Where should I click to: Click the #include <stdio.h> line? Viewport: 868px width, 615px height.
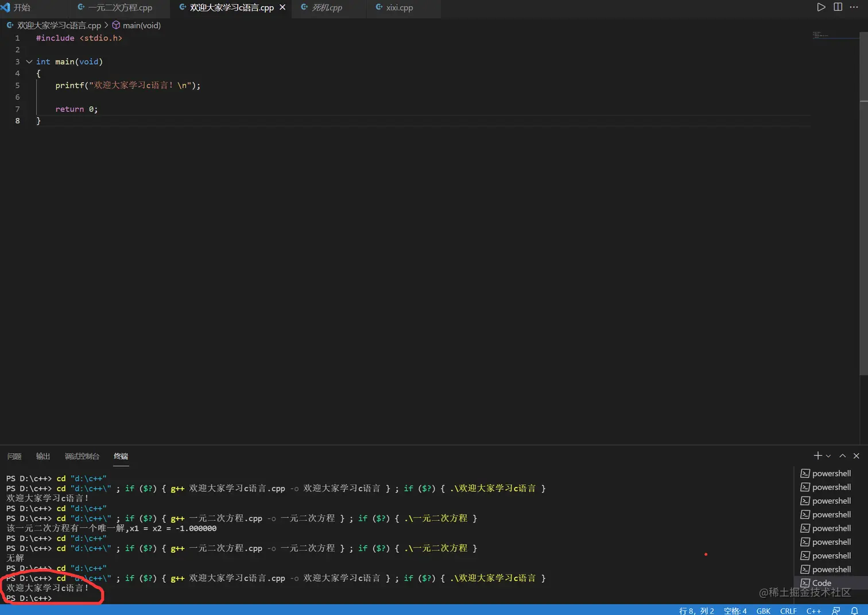point(79,38)
